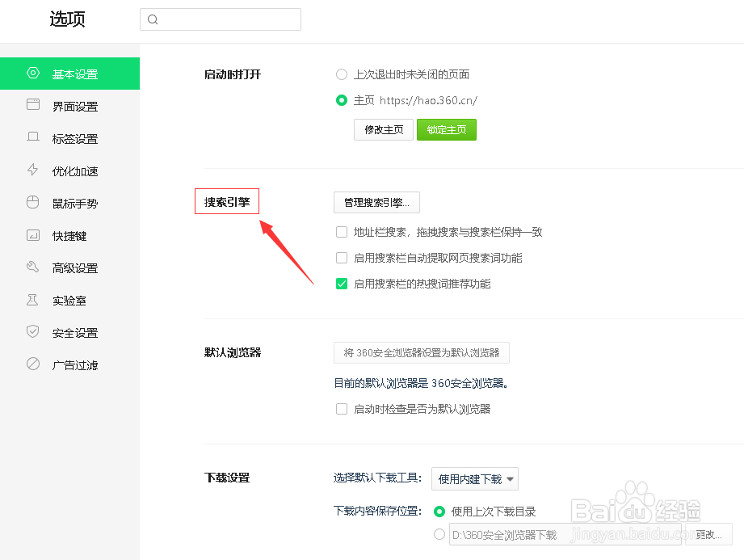Click the 广告过滤 block icon
This screenshot has width=744, height=560.
(33, 364)
